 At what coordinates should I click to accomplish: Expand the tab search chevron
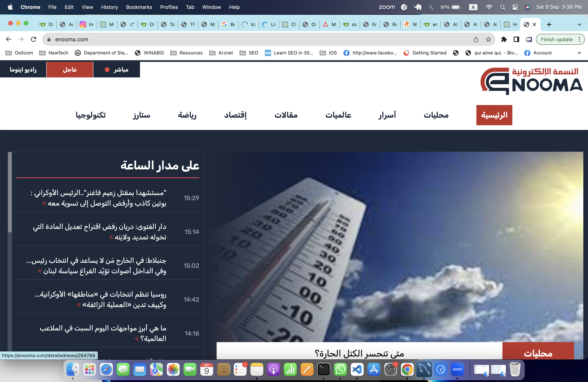coord(579,25)
